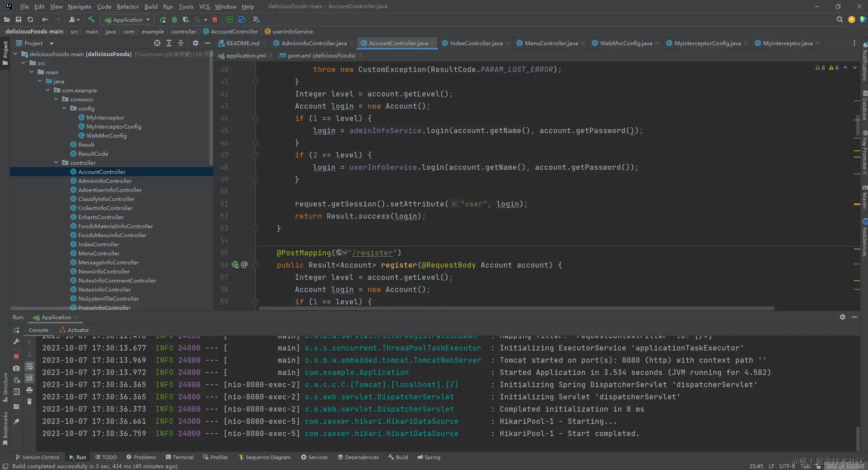Viewport: 868px width, 470px height.
Task: Open the VCS menu
Action: point(204,6)
